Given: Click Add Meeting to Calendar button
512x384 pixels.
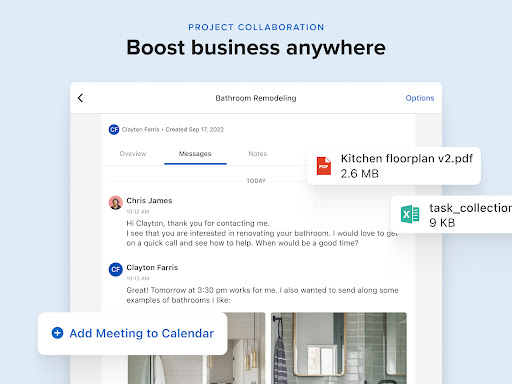Looking at the screenshot, I should pos(133,333).
